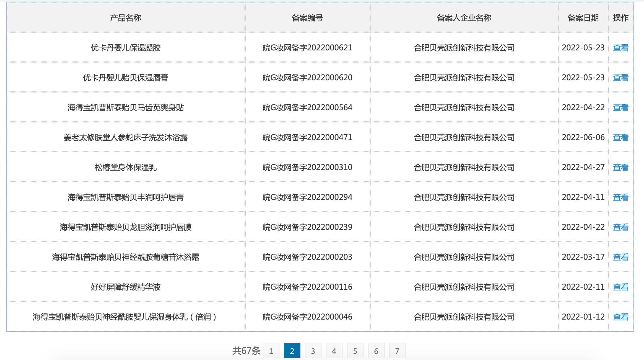Screen dimensions: 644x360
Task: Click record number 皖G妆网备字2022000116
Action: coord(307,287)
